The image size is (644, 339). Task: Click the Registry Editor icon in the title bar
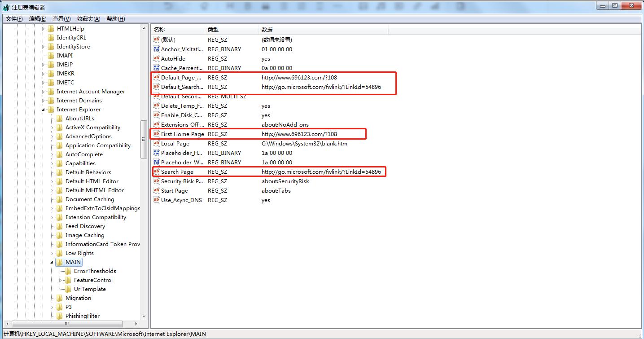6,7
